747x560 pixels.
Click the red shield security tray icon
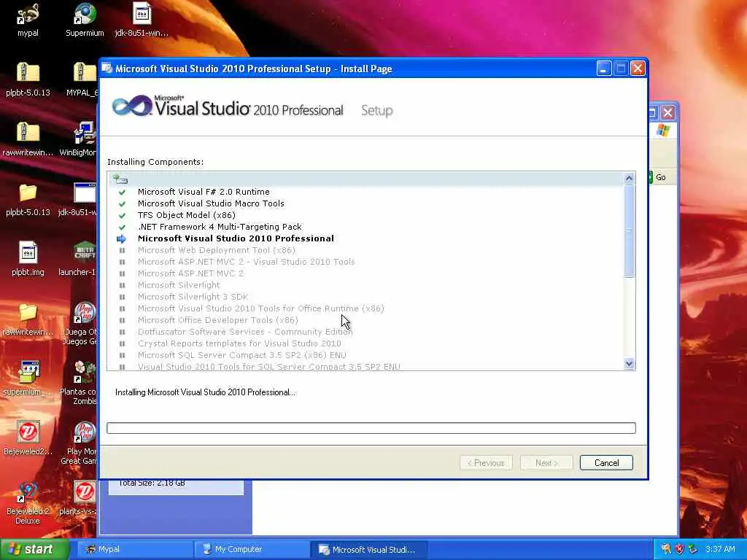coord(679,549)
